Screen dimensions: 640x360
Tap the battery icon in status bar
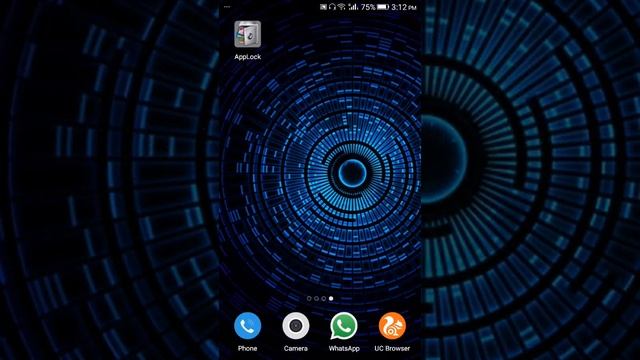point(383,7)
